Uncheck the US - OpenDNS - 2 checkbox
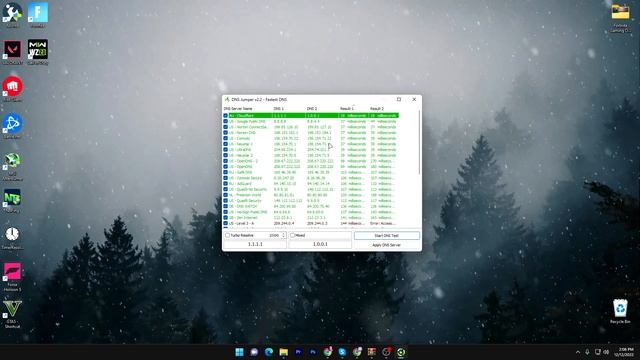The width and height of the screenshot is (640, 360). pyautogui.click(x=225, y=161)
